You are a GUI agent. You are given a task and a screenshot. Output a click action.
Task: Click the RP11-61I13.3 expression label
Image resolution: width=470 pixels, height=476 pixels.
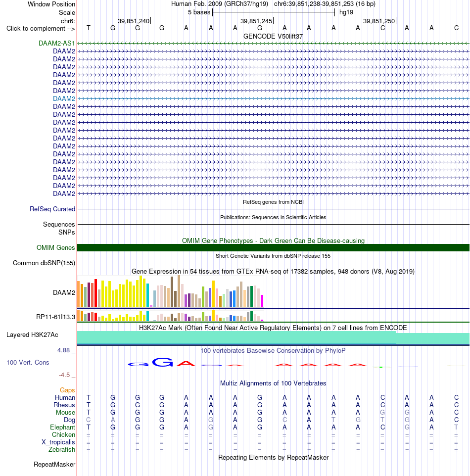coord(55,317)
